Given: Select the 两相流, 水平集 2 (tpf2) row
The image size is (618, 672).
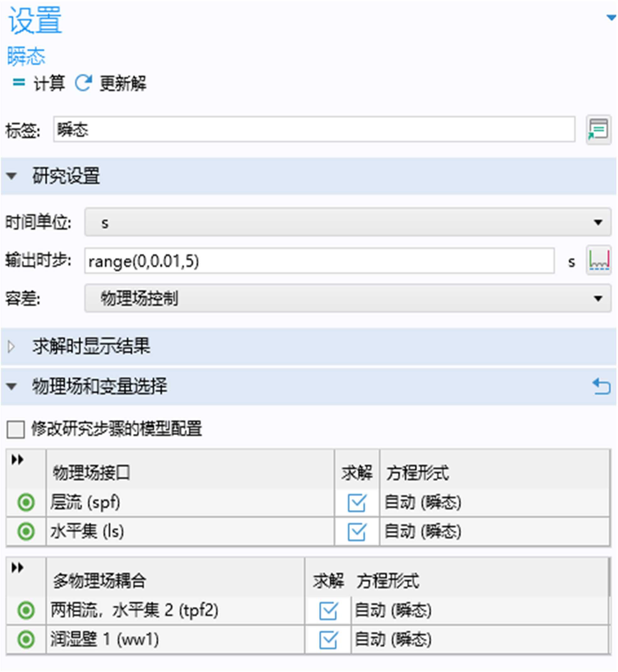Looking at the screenshot, I should [x=134, y=610].
